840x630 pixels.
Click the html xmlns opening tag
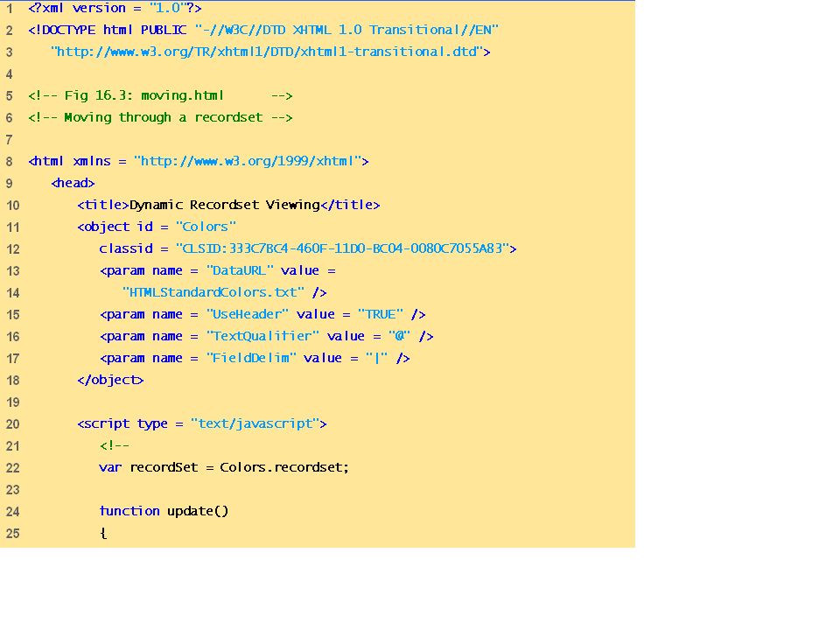tap(199, 161)
